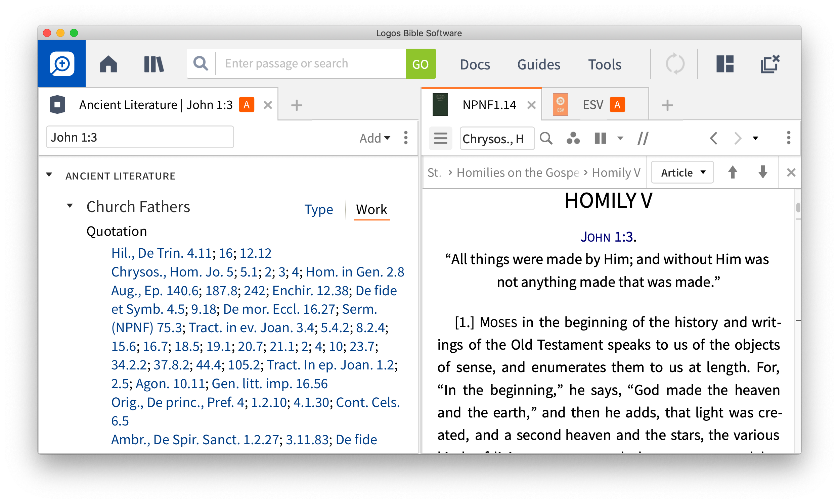The width and height of the screenshot is (839, 504).
Task: Open the Library books icon
Action: point(153,64)
